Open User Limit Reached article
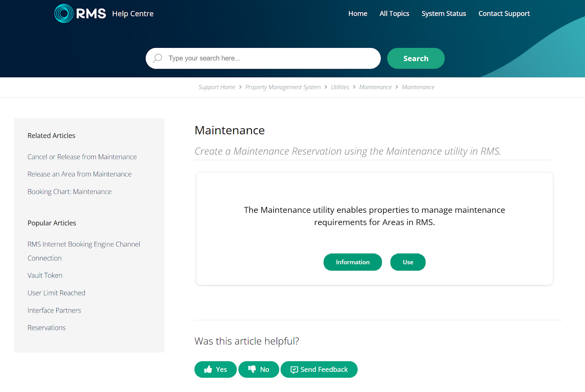The height and width of the screenshot is (392, 585). [x=56, y=293]
